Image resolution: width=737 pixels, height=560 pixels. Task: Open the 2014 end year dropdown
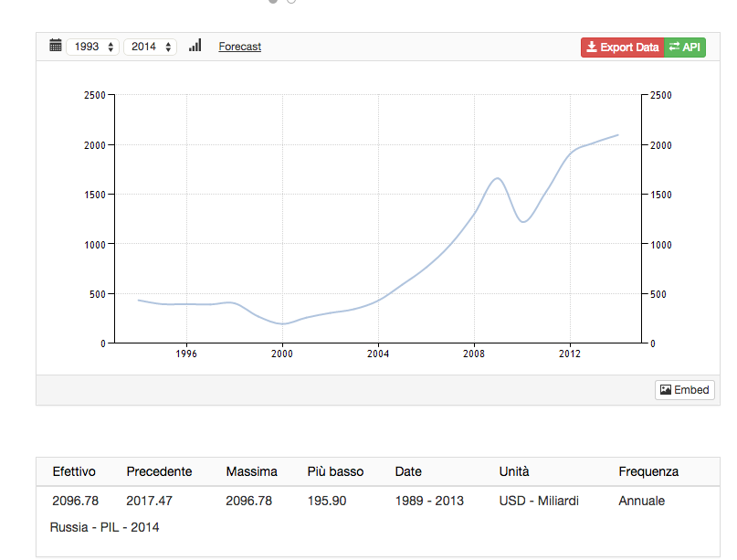pos(150,47)
